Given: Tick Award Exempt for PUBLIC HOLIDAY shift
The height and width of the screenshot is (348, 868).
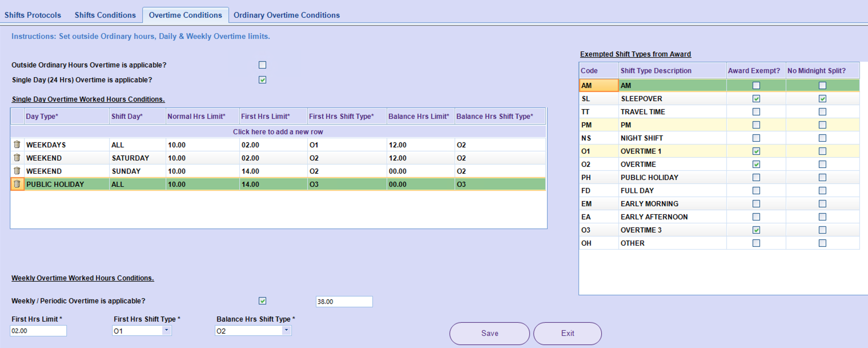Looking at the screenshot, I should point(756,178).
